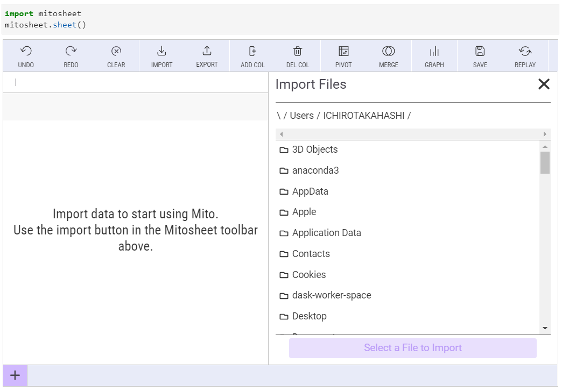Click the Export icon
Viewport: 562px width, 392px height.
207,51
